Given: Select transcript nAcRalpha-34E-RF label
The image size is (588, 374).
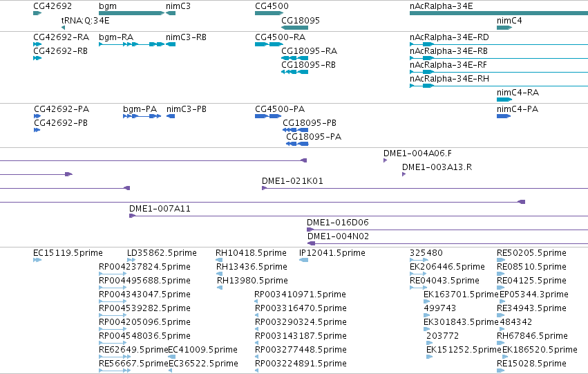Looking at the screenshot, I should [448, 65].
